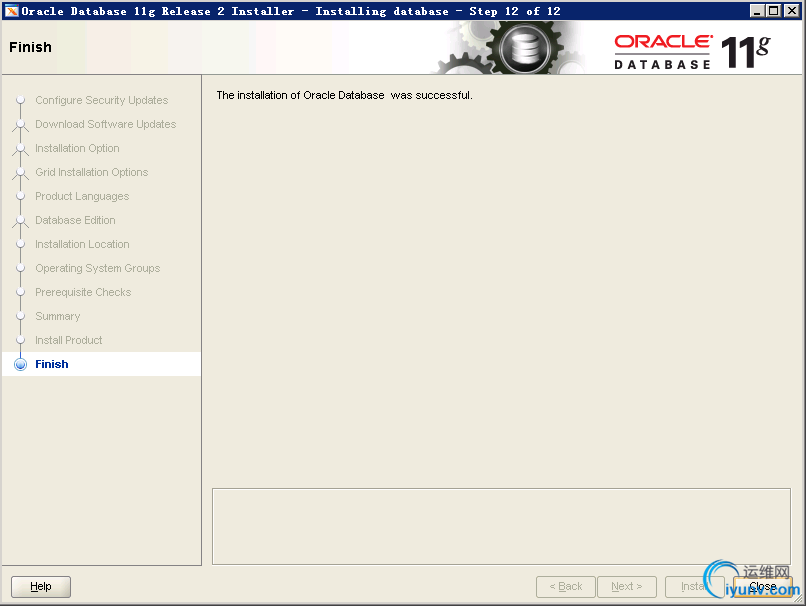Select the Install Product step
This screenshot has height=606, width=806.
tap(68, 340)
